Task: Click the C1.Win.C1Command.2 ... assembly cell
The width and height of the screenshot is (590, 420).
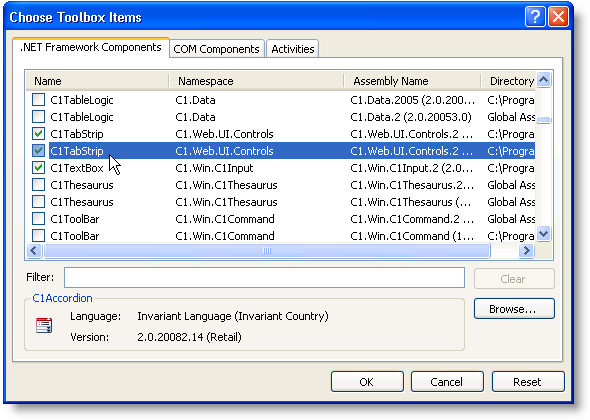Action: [x=412, y=219]
